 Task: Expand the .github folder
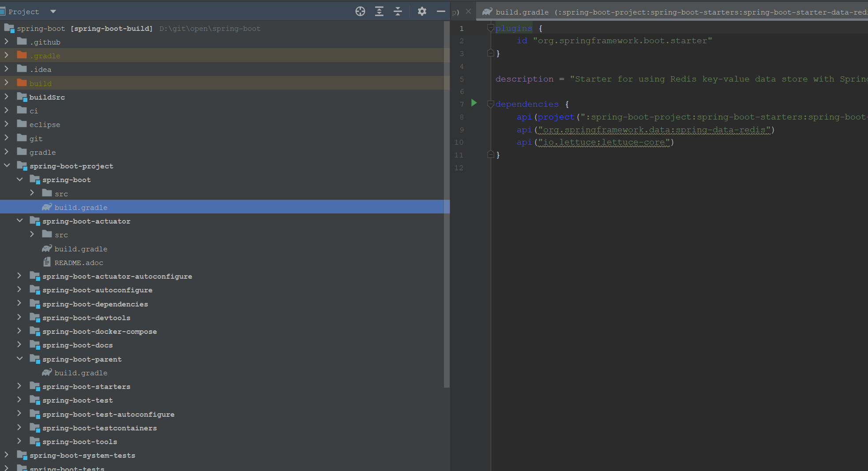6,41
